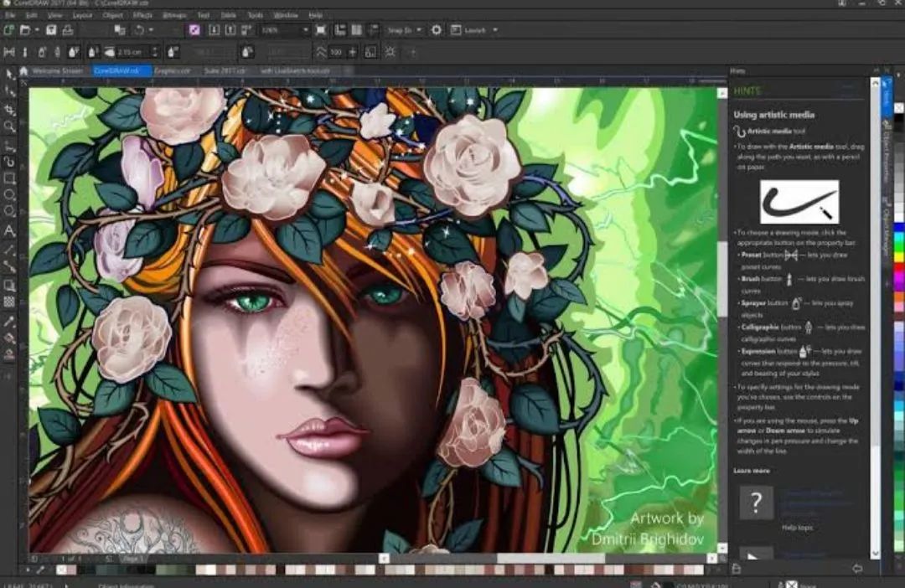This screenshot has height=588, width=905.
Task: Switch to the Suite 2017.cdr tab
Action: click(225, 71)
